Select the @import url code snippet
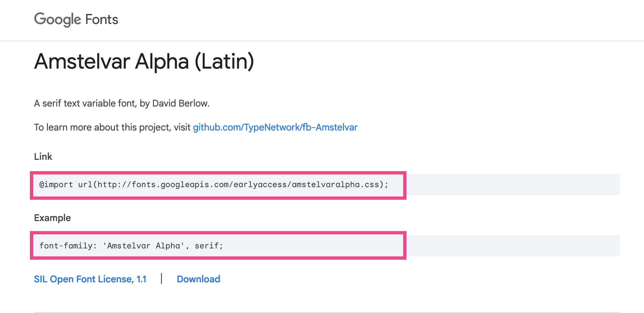The width and height of the screenshot is (644, 313). (x=214, y=184)
